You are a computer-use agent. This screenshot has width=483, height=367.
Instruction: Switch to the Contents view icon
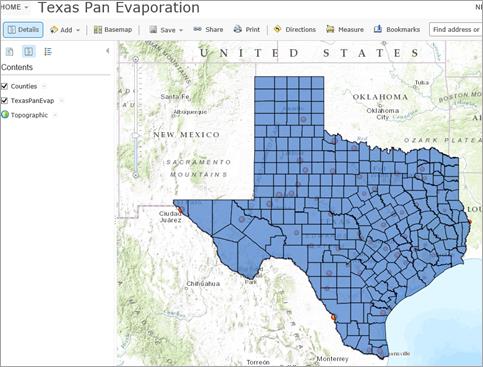29,52
